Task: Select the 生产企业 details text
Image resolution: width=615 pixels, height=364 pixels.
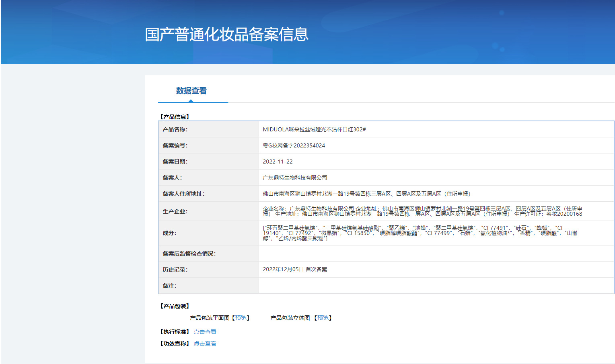Action: click(x=422, y=211)
